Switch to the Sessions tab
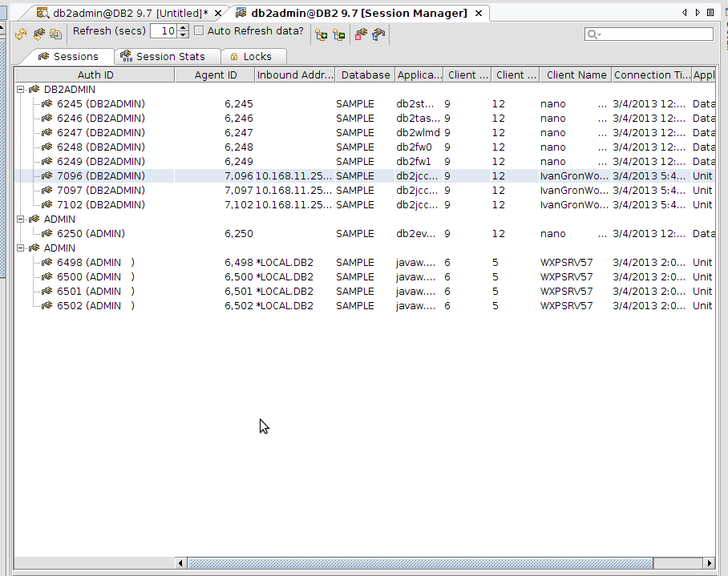This screenshot has width=728, height=576. pyautogui.click(x=68, y=57)
